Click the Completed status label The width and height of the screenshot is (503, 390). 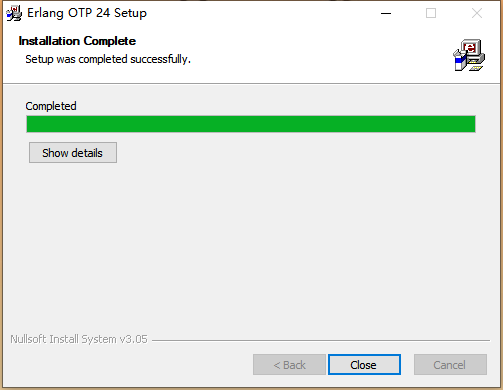click(x=51, y=106)
